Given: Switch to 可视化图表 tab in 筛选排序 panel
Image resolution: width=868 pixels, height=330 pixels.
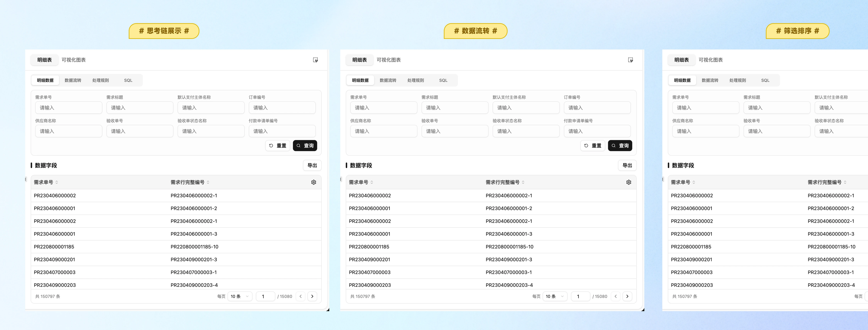Looking at the screenshot, I should (x=711, y=60).
